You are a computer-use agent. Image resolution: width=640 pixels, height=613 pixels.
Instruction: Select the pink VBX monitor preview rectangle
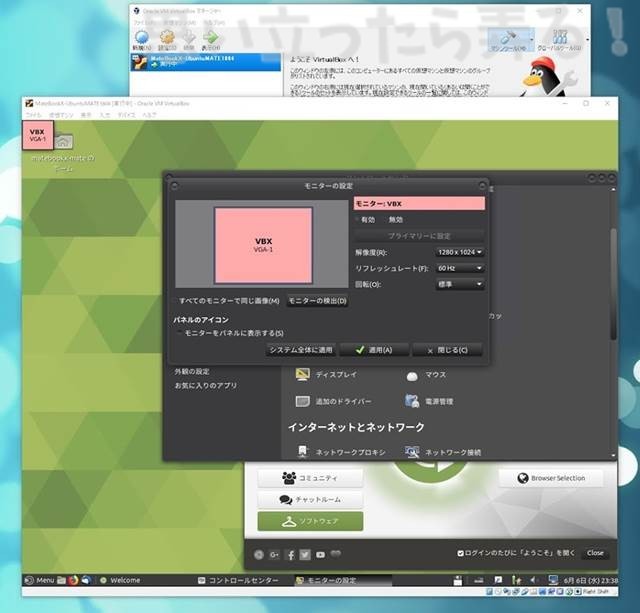(x=263, y=245)
